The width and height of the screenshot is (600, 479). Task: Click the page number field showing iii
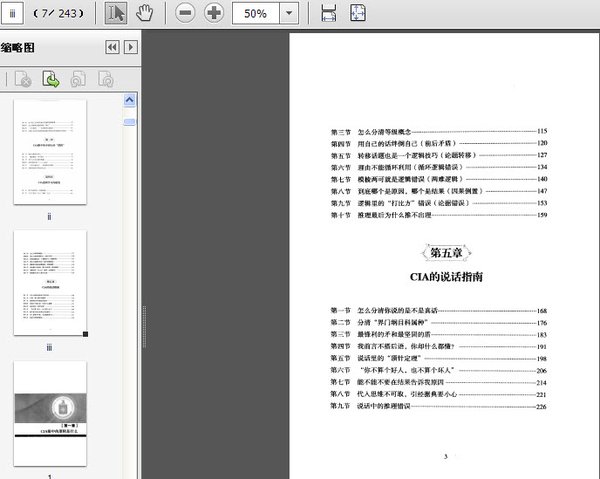[x=12, y=14]
